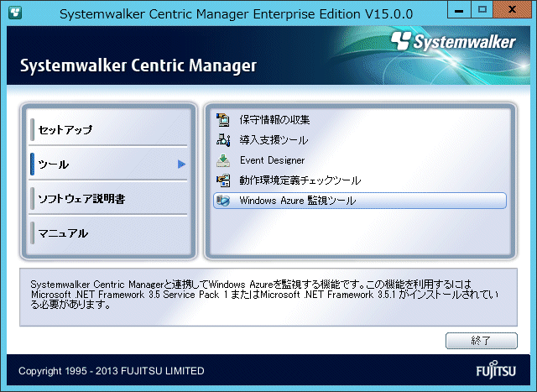Click the blue arrow beside ツール

[x=181, y=165]
